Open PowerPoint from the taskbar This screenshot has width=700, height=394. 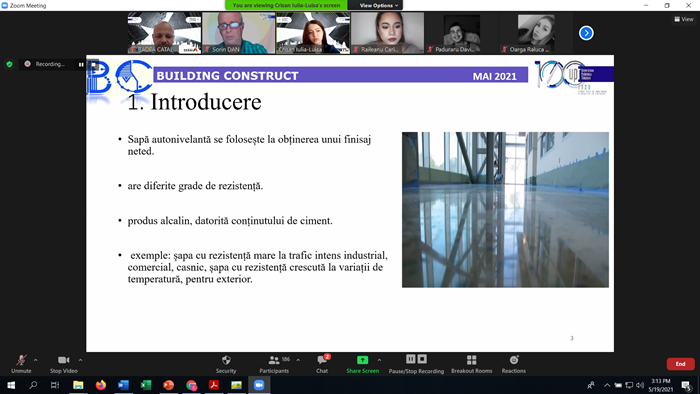tap(168, 385)
